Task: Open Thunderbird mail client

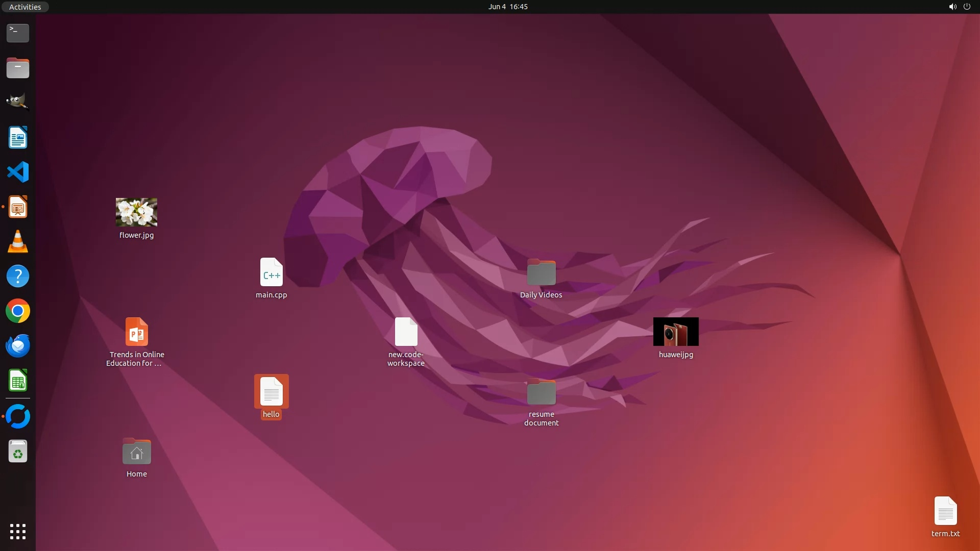Action: (18, 346)
